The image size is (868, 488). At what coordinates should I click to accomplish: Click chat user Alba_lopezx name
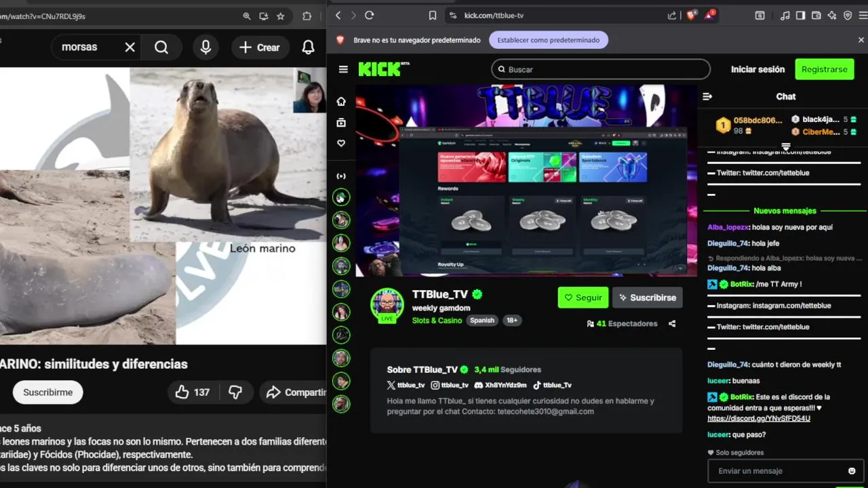click(728, 227)
